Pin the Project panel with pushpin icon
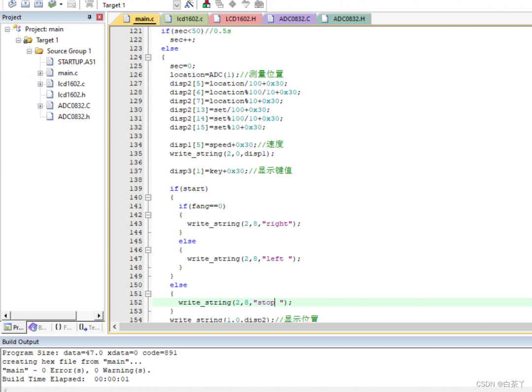 click(x=90, y=17)
